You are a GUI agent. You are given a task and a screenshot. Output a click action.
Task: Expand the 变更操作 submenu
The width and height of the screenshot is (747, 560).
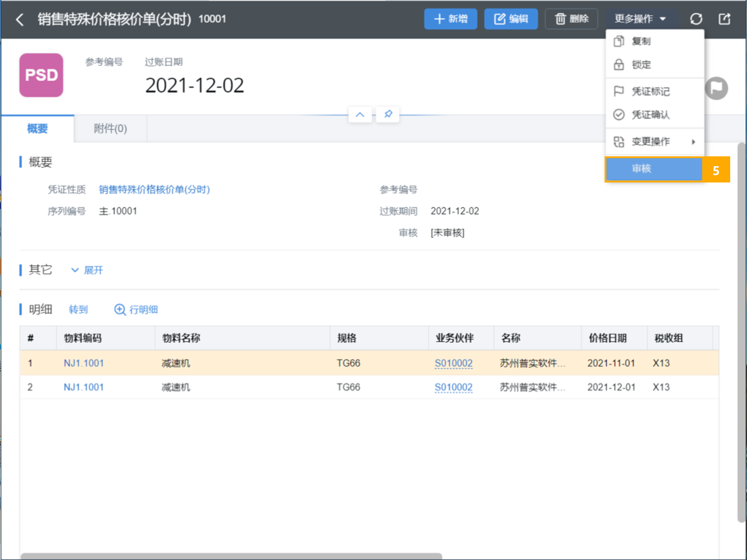pos(655,142)
